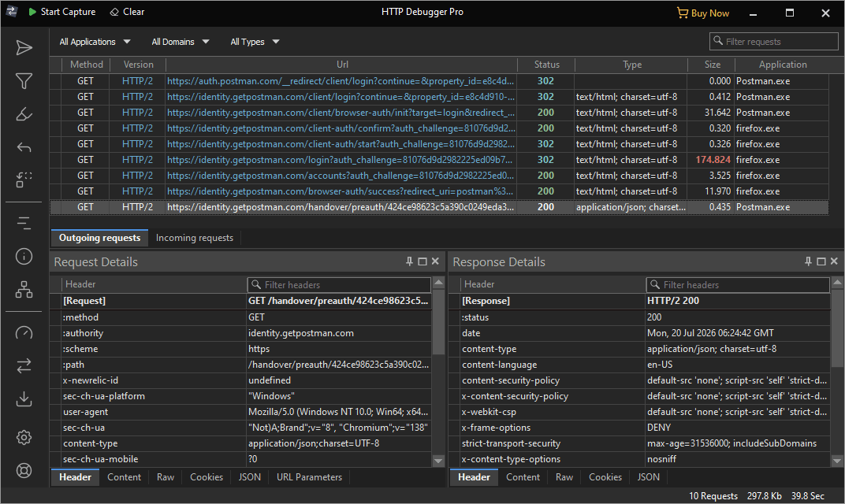The width and height of the screenshot is (845, 504).
Task: Sort requests by the Method column header
Action: pyautogui.click(x=86, y=65)
